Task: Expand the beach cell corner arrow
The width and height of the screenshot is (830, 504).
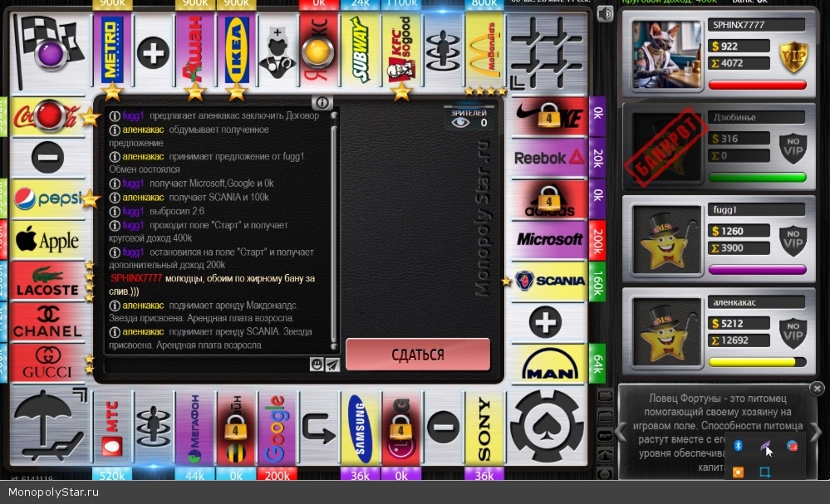Action: click(x=80, y=394)
